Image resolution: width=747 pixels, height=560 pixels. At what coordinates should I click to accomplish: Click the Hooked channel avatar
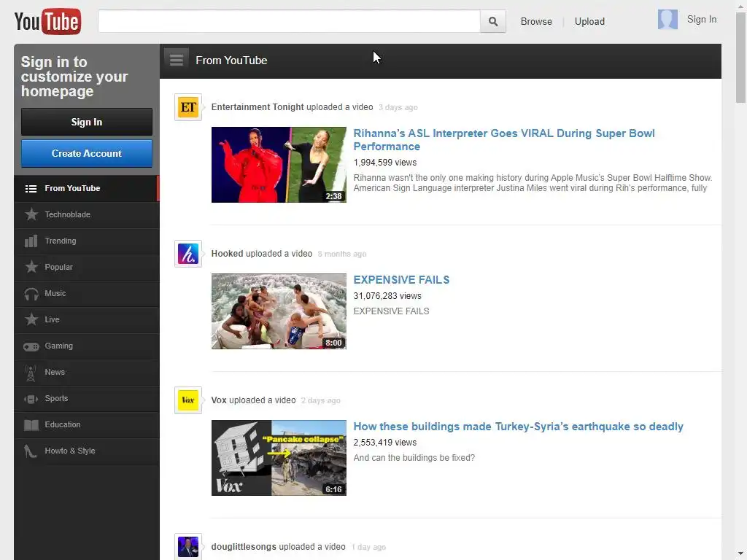click(x=188, y=254)
